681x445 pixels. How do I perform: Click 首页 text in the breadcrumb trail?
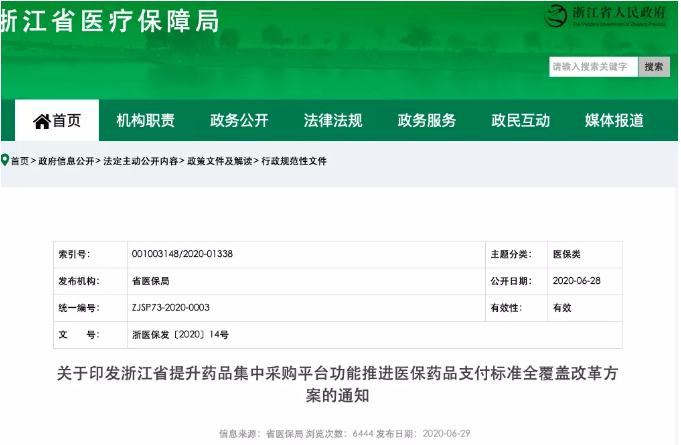click(20, 161)
